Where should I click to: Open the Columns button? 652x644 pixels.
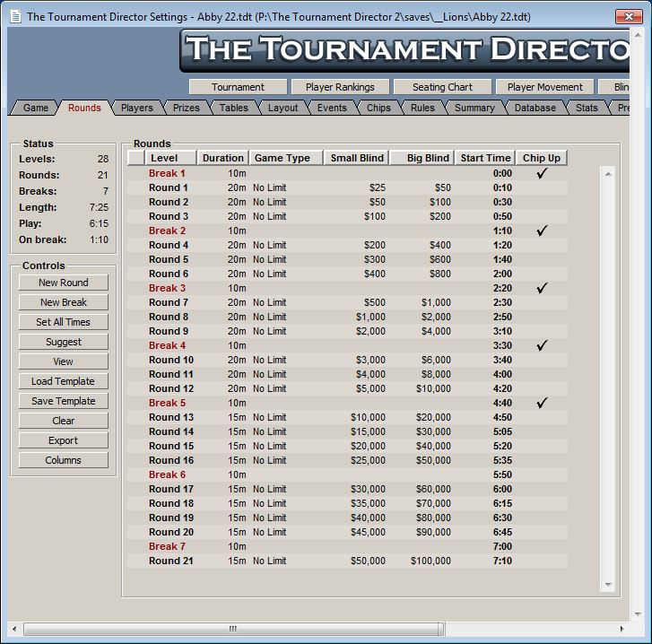pos(63,460)
